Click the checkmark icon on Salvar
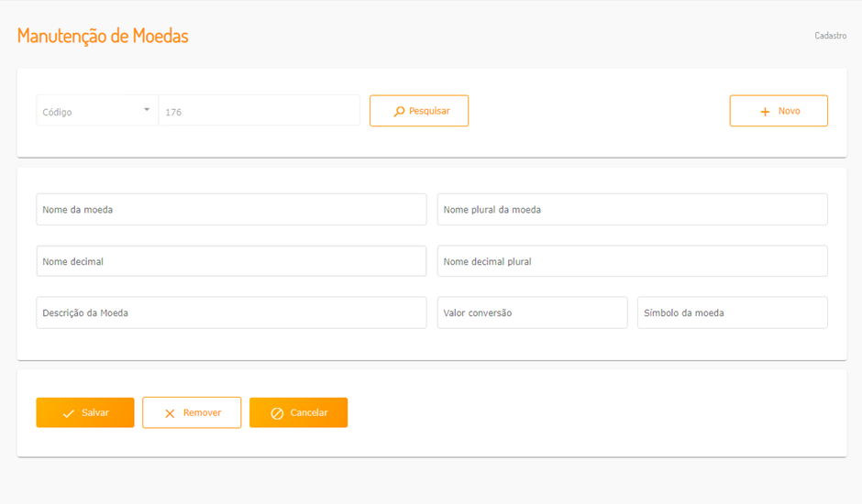The width and height of the screenshot is (862, 504). click(x=69, y=413)
